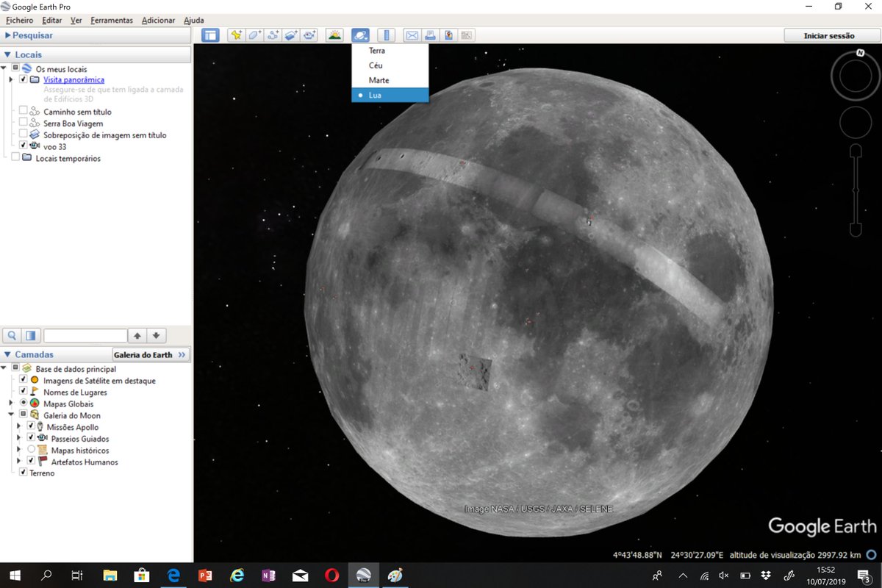Check Serra Boa Viagem checkbox

[x=24, y=123]
